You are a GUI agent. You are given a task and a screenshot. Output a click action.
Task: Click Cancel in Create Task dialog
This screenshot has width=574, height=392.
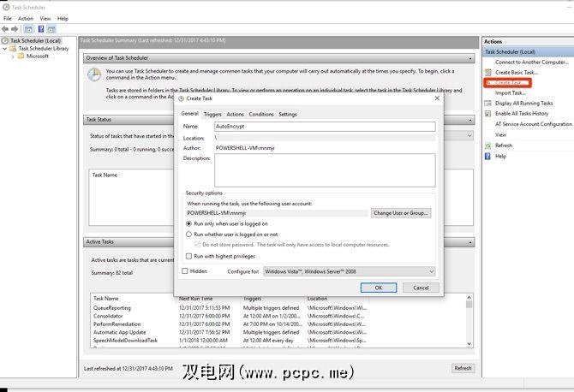click(421, 288)
